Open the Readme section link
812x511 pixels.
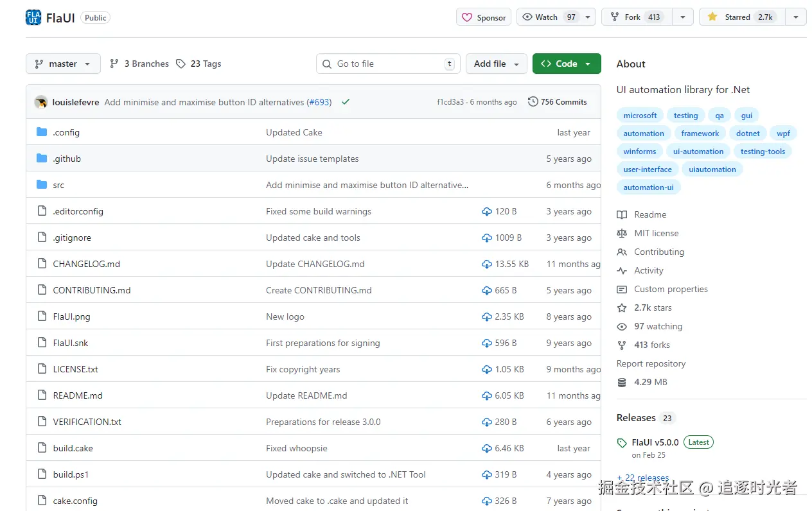pyautogui.click(x=649, y=214)
